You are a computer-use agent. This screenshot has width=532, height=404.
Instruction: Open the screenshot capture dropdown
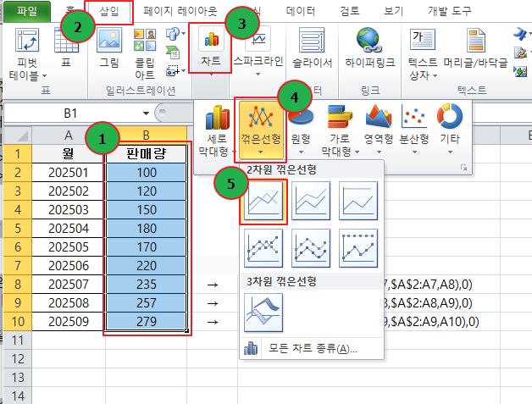coord(175,70)
